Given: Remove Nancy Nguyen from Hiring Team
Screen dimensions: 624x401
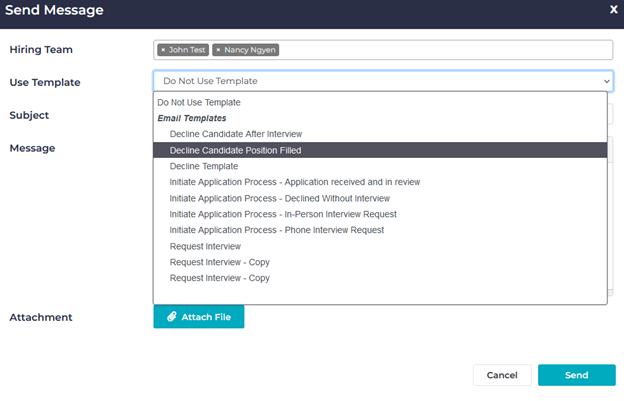Looking at the screenshot, I should tap(218, 50).
